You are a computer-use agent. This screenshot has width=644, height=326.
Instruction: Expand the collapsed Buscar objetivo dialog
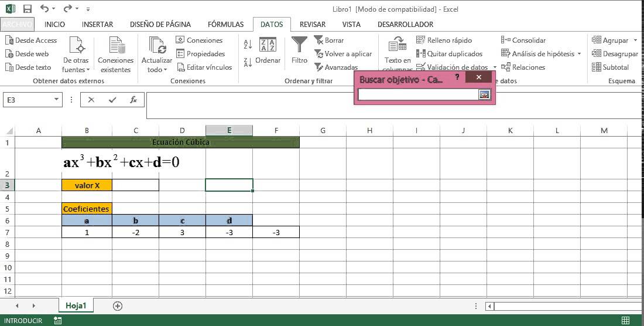[485, 94]
